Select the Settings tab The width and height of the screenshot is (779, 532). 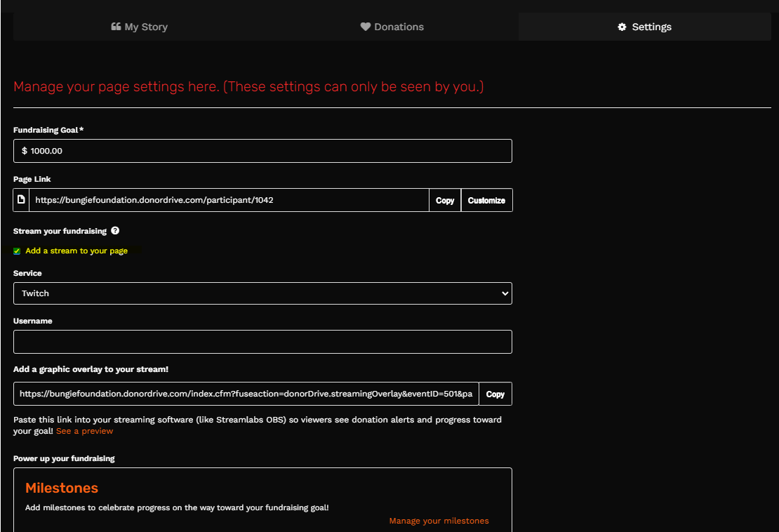pos(644,27)
